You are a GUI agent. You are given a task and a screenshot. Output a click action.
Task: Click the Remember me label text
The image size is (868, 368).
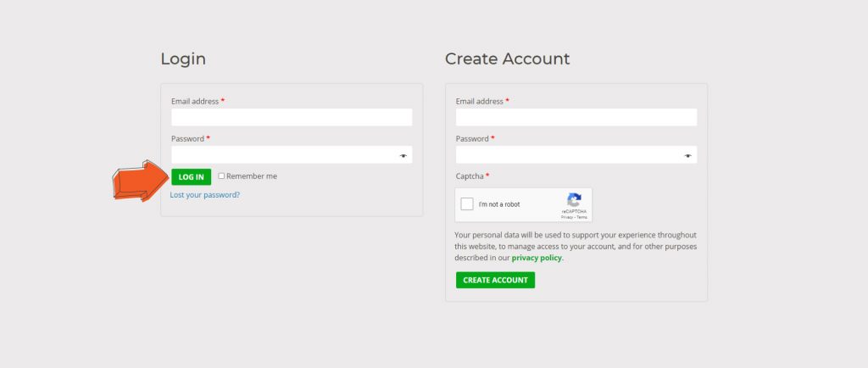click(252, 176)
